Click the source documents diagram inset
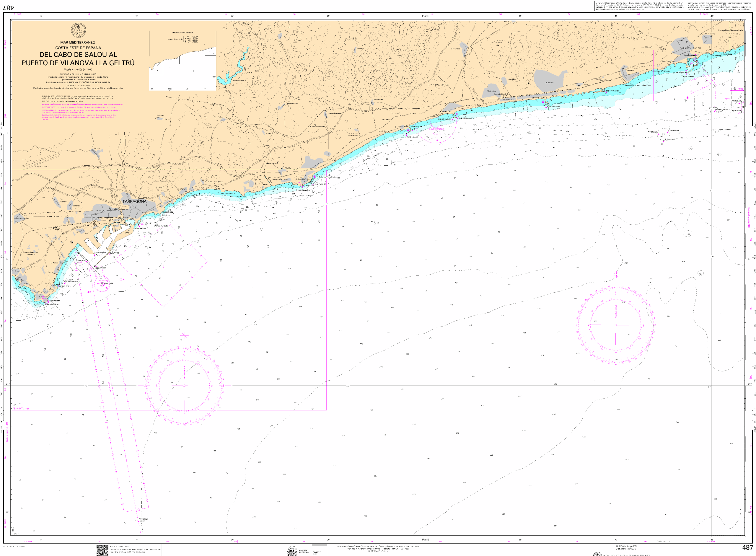This screenshot has width=756, height=556. click(x=183, y=61)
